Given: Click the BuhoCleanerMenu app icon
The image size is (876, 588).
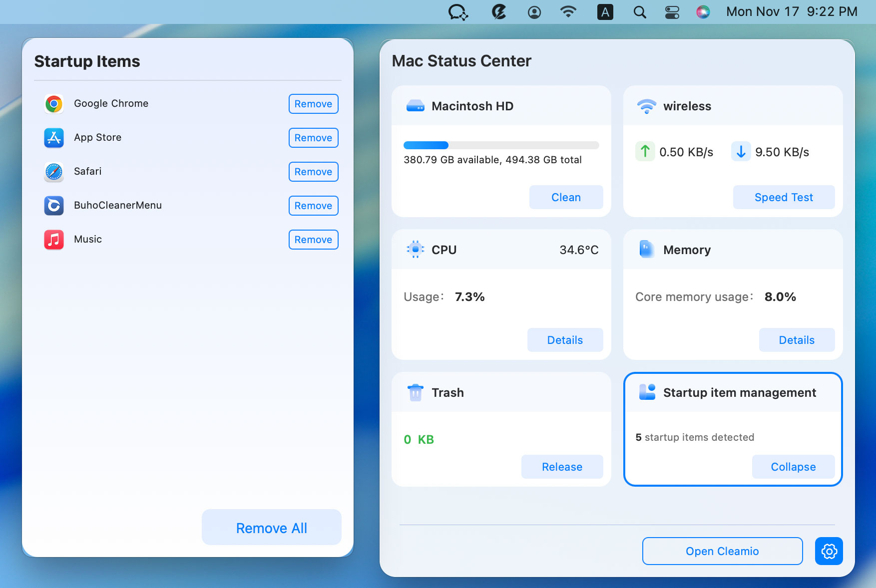Looking at the screenshot, I should (54, 206).
